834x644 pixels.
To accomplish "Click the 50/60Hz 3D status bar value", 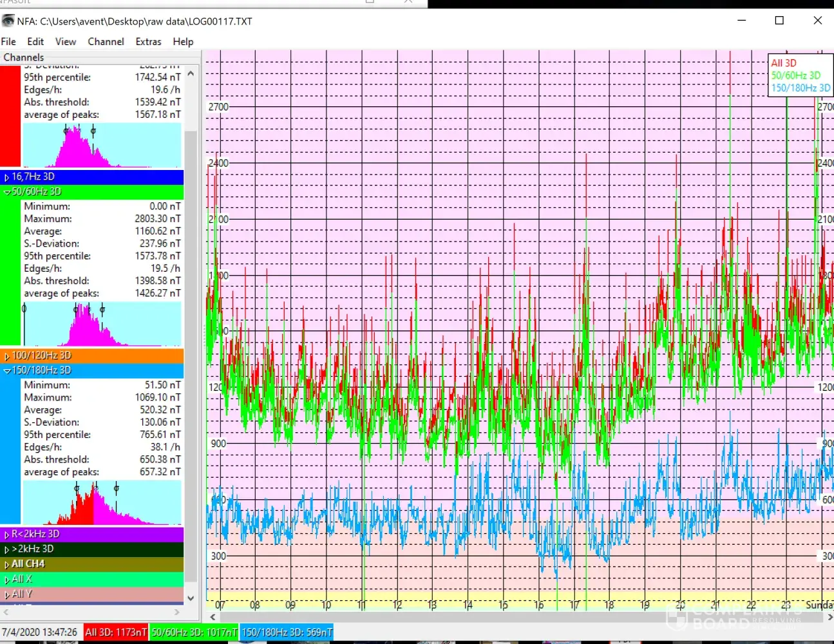I will (x=194, y=632).
